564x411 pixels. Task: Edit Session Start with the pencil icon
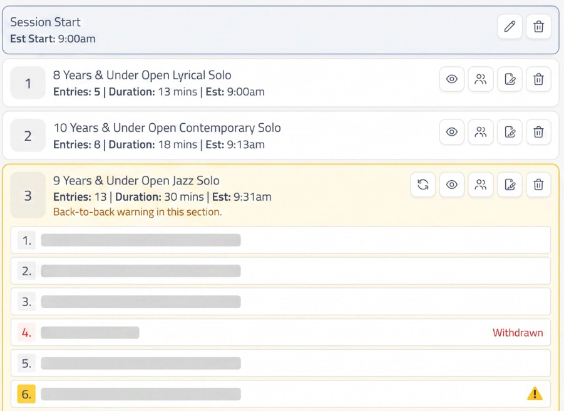510,27
